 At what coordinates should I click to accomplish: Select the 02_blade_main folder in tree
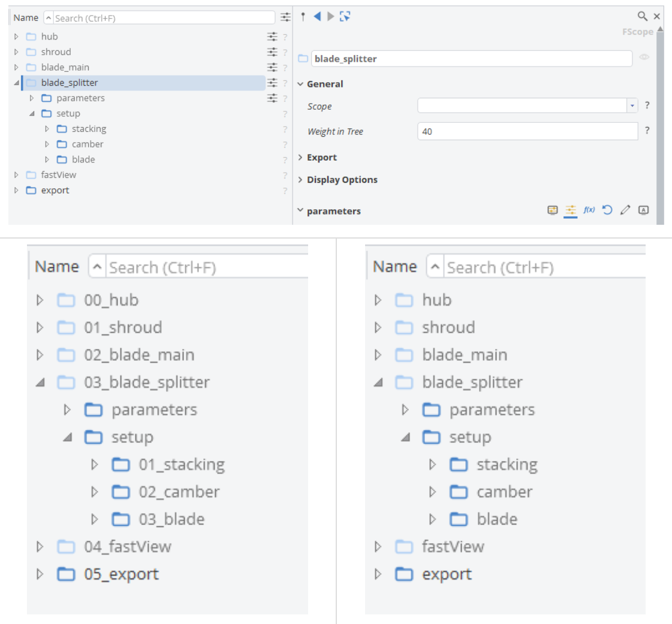(138, 355)
